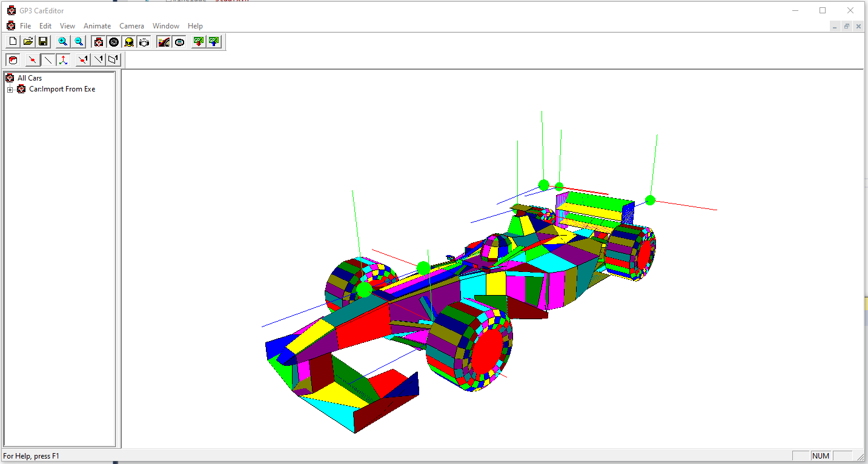Save with the floppy disk icon
Viewport: 868px width, 464px height.
(x=43, y=41)
